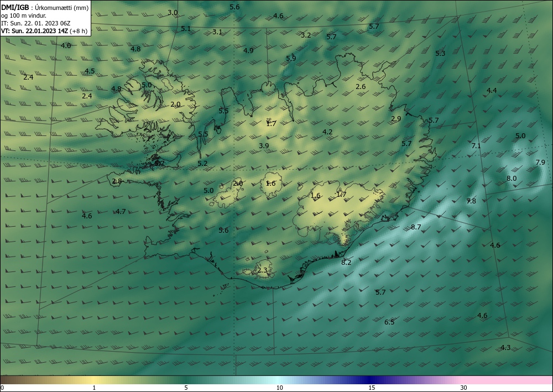Click the map value 4.4
The height and width of the screenshot is (392, 553).
click(492, 91)
